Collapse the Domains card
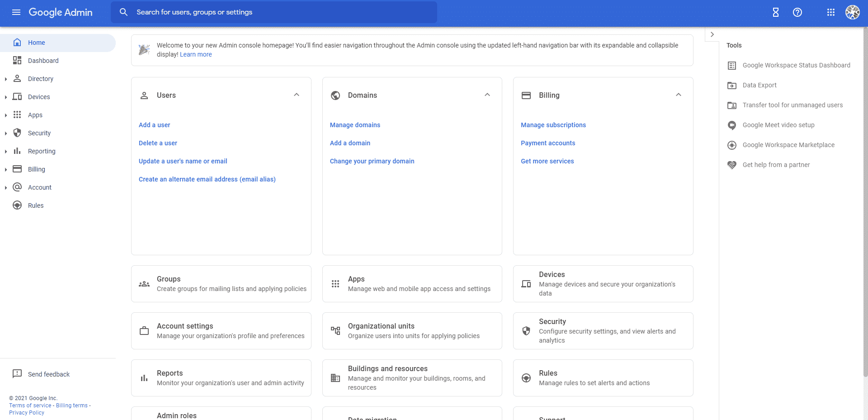This screenshot has height=420, width=868. pos(487,95)
